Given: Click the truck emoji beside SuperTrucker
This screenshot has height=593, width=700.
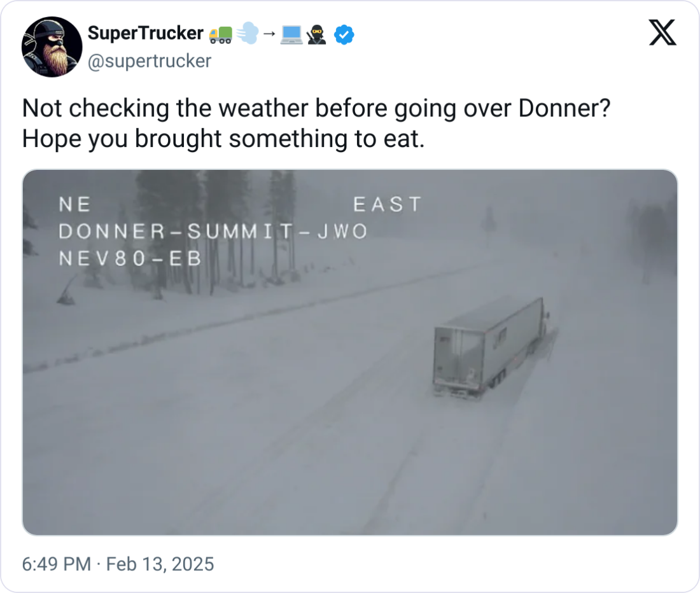Looking at the screenshot, I should (220, 35).
